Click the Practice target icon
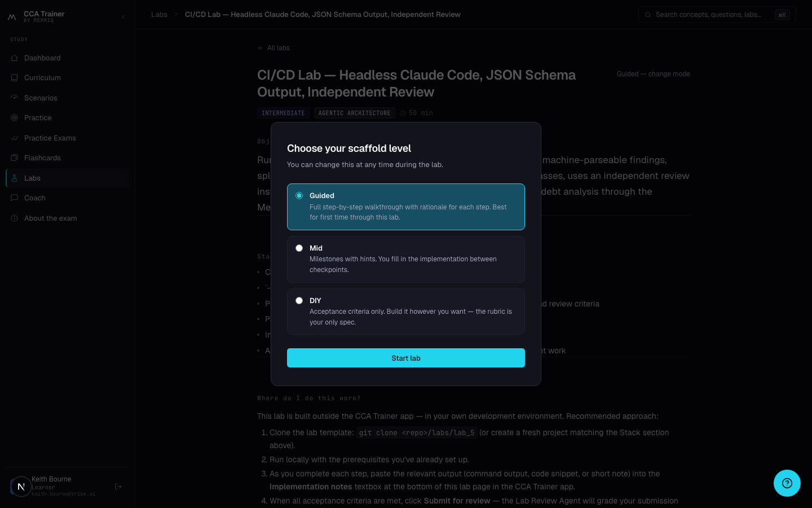The width and height of the screenshot is (812, 508). [x=15, y=118]
